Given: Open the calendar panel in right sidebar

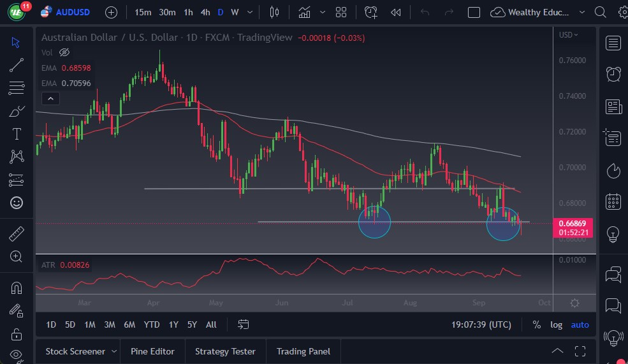Looking at the screenshot, I should (x=613, y=201).
